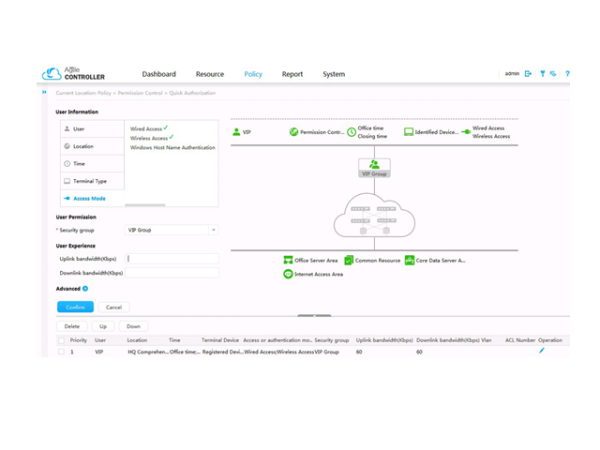Click the Security group column header

[332, 340]
